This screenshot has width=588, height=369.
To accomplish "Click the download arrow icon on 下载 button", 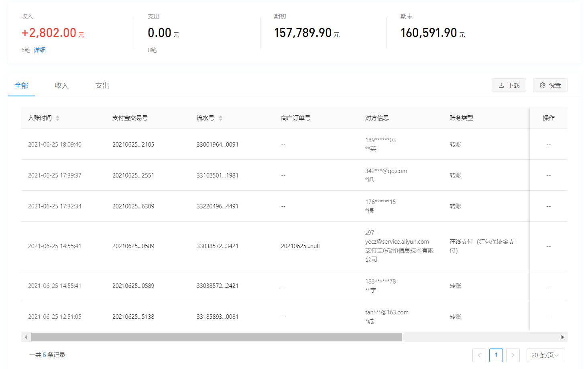I will tap(501, 85).
